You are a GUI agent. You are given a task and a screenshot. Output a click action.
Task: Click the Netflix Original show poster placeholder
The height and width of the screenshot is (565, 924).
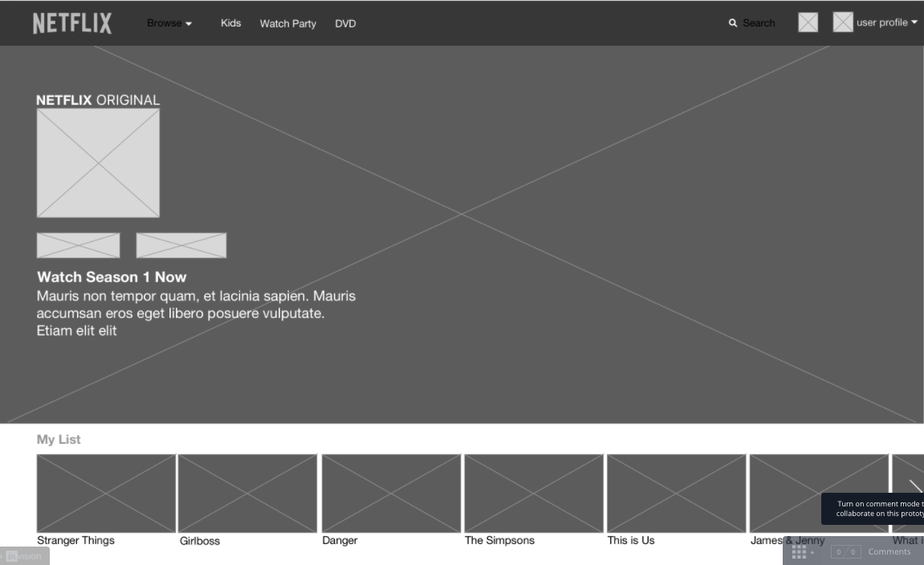click(98, 163)
